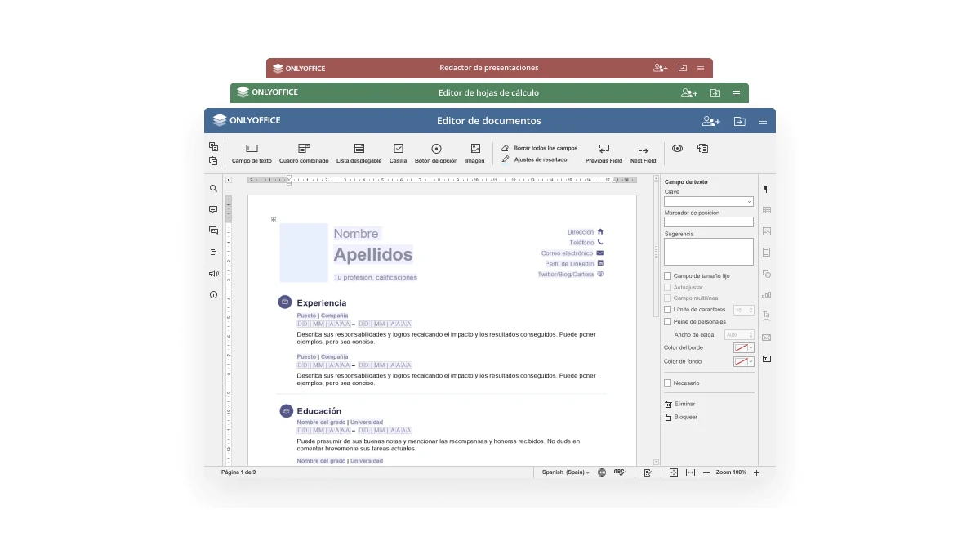Toggle spell checking in status bar
The height and width of the screenshot is (546, 980).
pos(619,472)
